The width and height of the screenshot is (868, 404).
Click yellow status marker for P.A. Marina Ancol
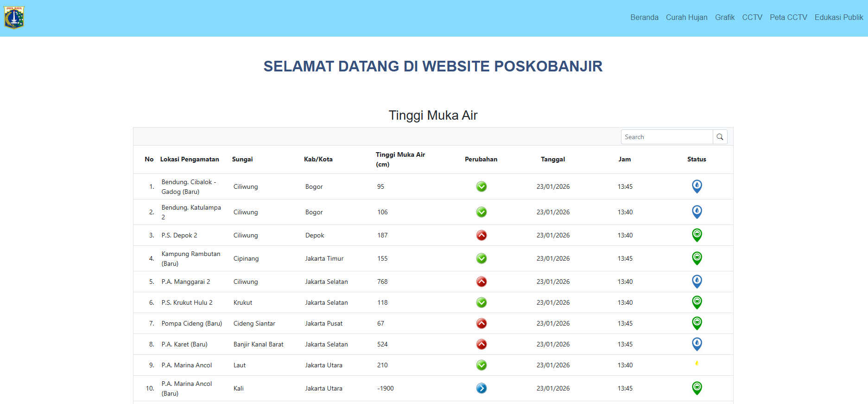point(697,363)
